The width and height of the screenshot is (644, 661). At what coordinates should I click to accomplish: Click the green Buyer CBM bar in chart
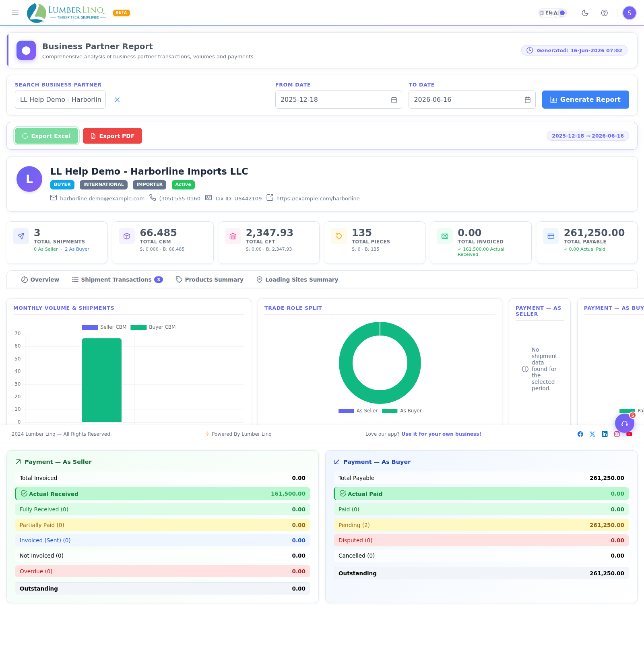(x=102, y=380)
